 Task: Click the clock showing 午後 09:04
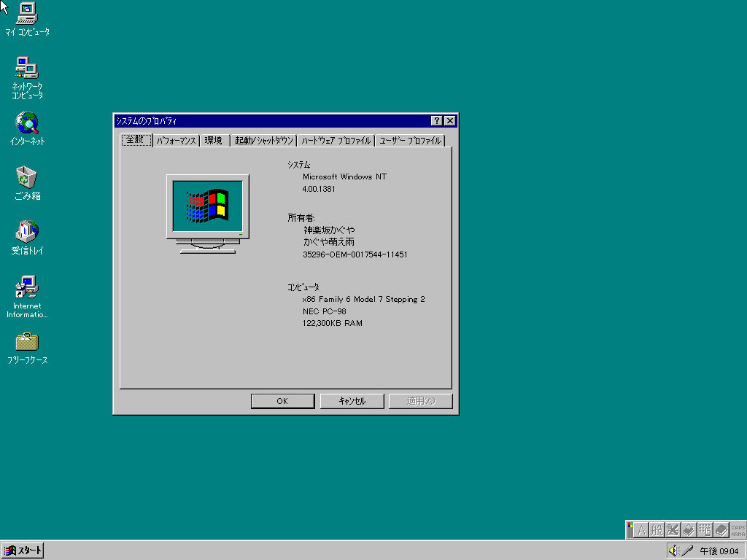tap(719, 551)
